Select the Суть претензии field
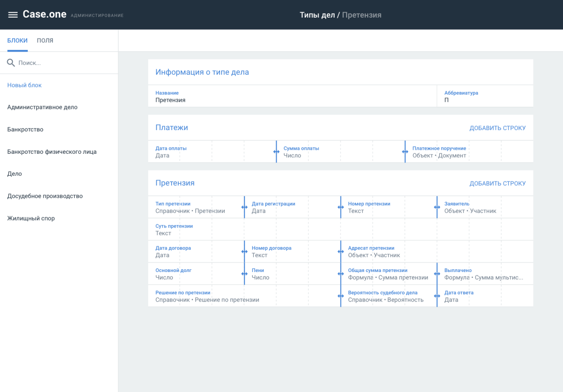 pos(340,229)
